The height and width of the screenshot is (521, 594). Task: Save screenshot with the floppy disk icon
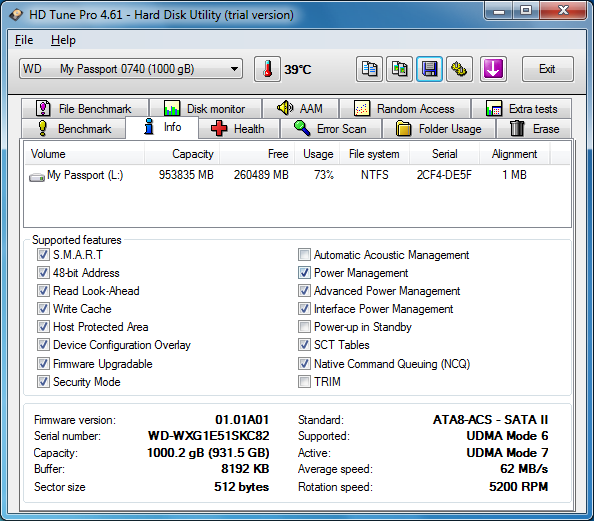pyautogui.click(x=429, y=69)
